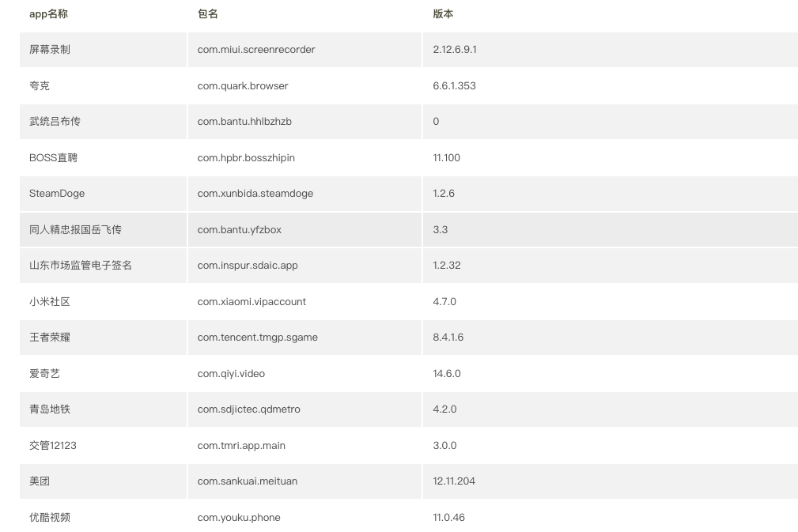
Task: Select the 山东市场监管电子签名 entry
Action: 81,265
